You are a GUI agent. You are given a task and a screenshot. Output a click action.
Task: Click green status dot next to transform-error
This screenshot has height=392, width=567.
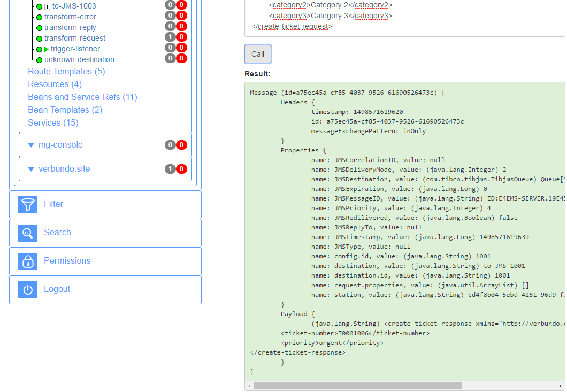click(39, 17)
